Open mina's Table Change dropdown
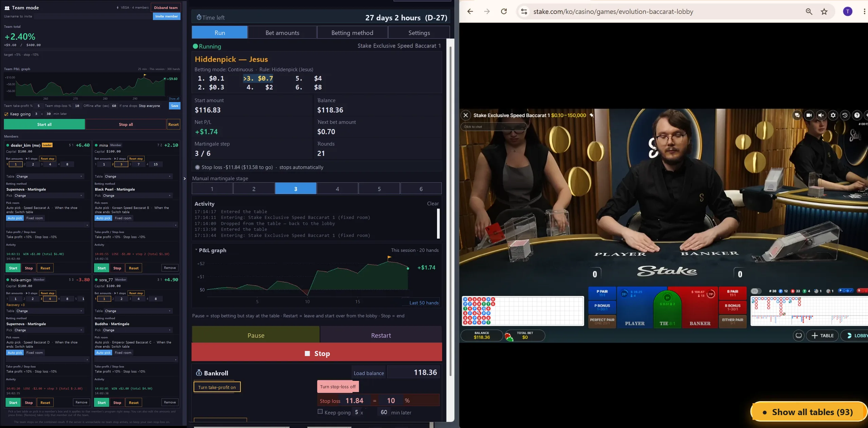Viewport: 868px width, 428px height. (138, 176)
